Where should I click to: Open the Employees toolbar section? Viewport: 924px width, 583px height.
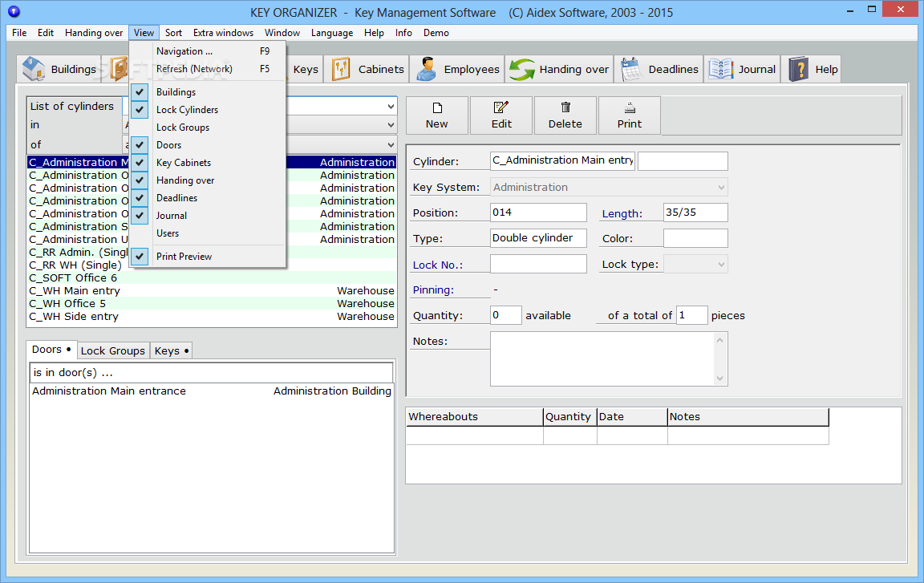tap(457, 69)
